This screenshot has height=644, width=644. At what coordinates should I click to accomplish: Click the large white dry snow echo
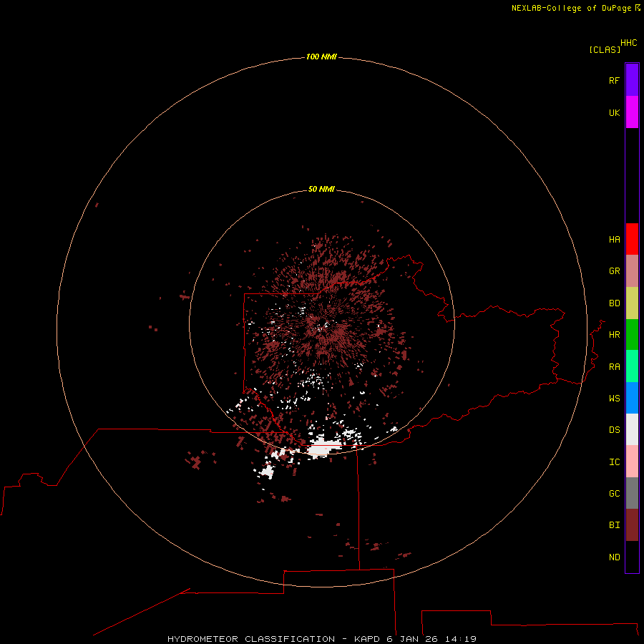(x=324, y=448)
